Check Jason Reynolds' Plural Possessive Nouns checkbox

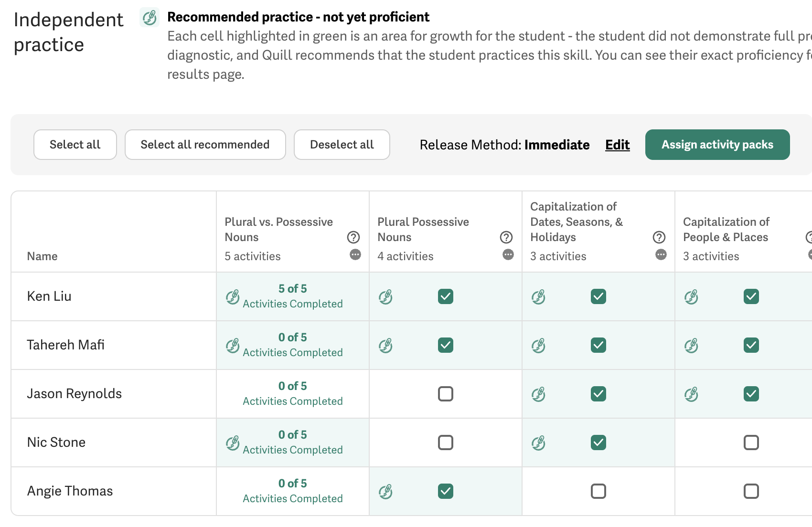click(446, 394)
